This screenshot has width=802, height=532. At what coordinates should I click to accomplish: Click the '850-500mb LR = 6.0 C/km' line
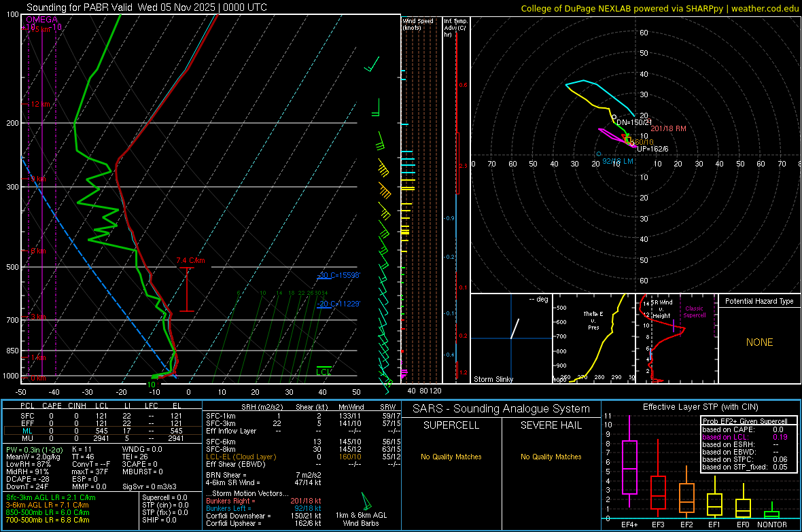click(x=48, y=512)
